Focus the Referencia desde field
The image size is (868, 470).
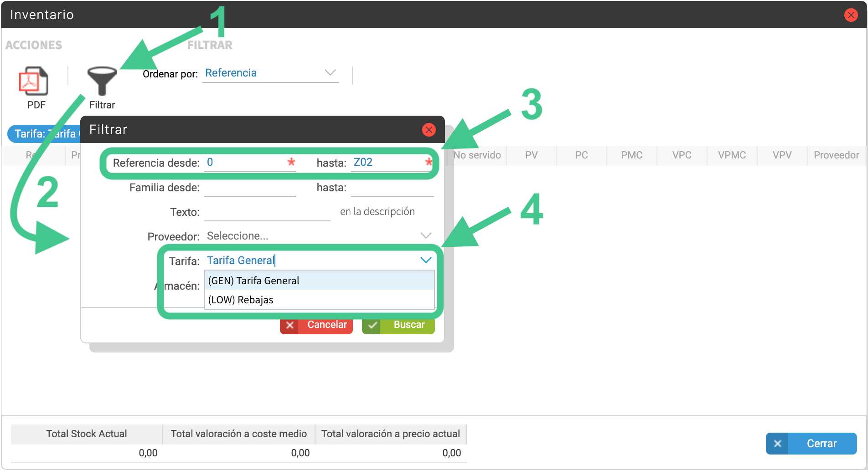(x=250, y=163)
